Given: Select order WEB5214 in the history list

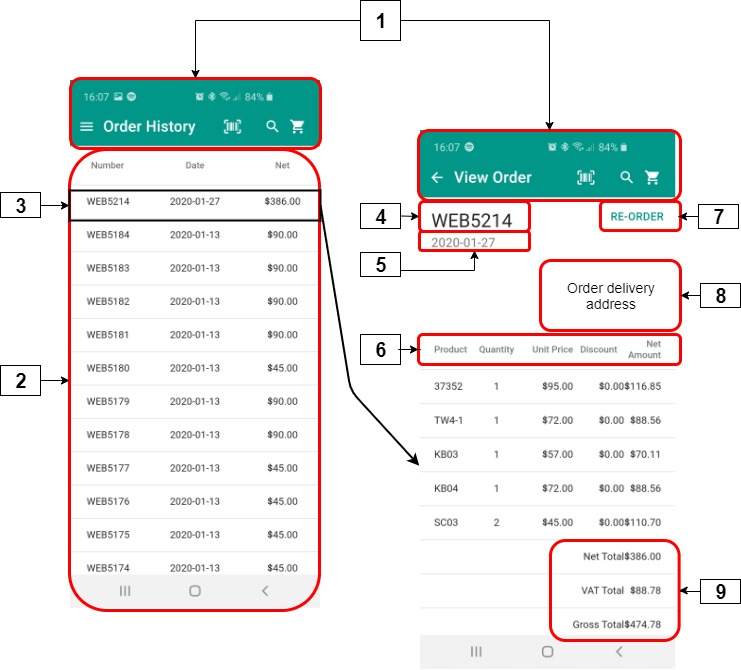Looking at the screenshot, I should pyautogui.click(x=194, y=202).
